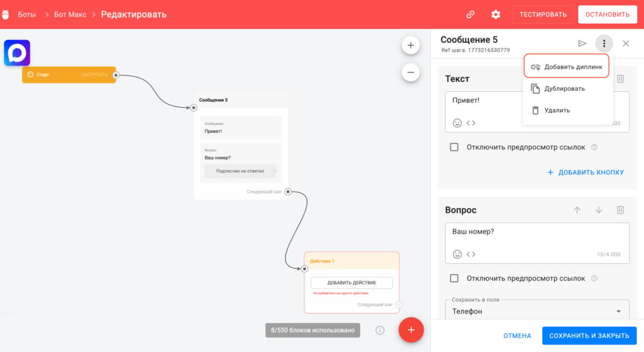Click the zoom out minus button on canvas
The image size is (644, 352).
(411, 72)
